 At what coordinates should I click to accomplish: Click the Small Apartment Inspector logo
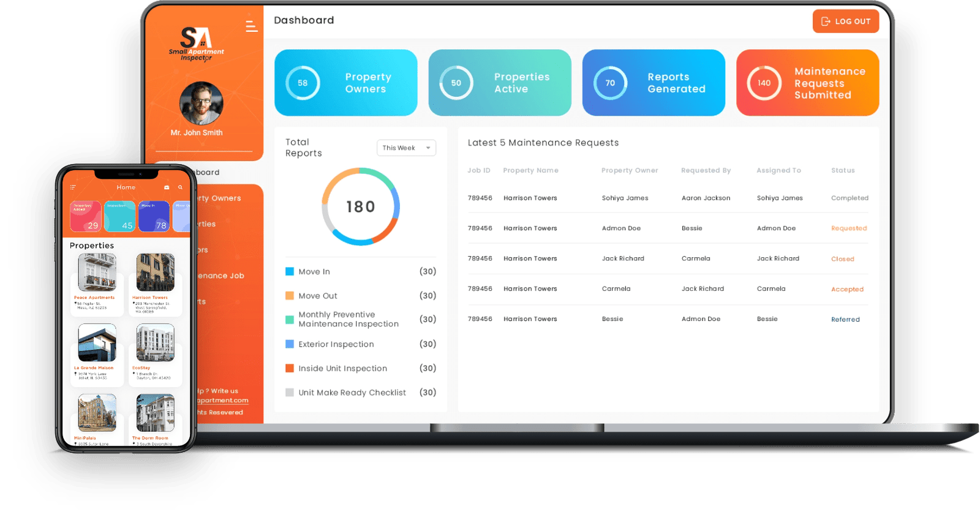pos(196,43)
